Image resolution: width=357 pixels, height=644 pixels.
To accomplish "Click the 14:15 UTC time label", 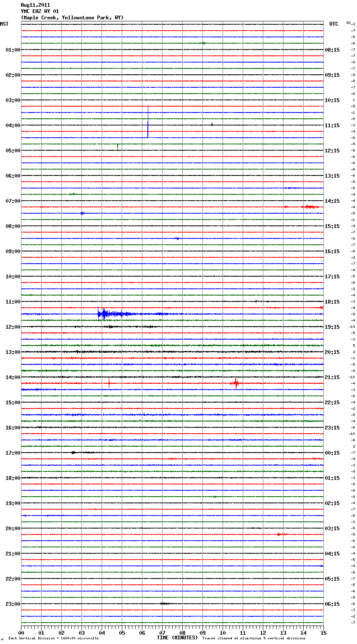I will click(x=332, y=201).
